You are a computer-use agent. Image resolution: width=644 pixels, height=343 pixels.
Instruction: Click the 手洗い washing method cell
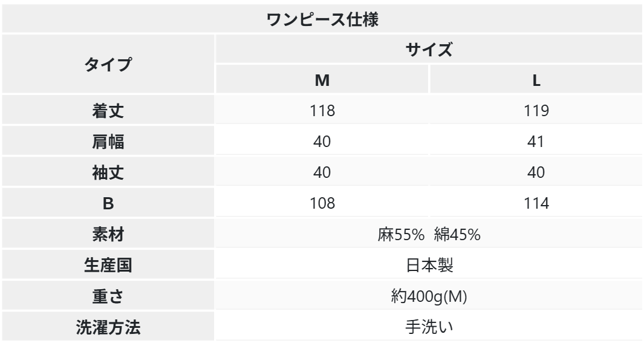(429, 327)
